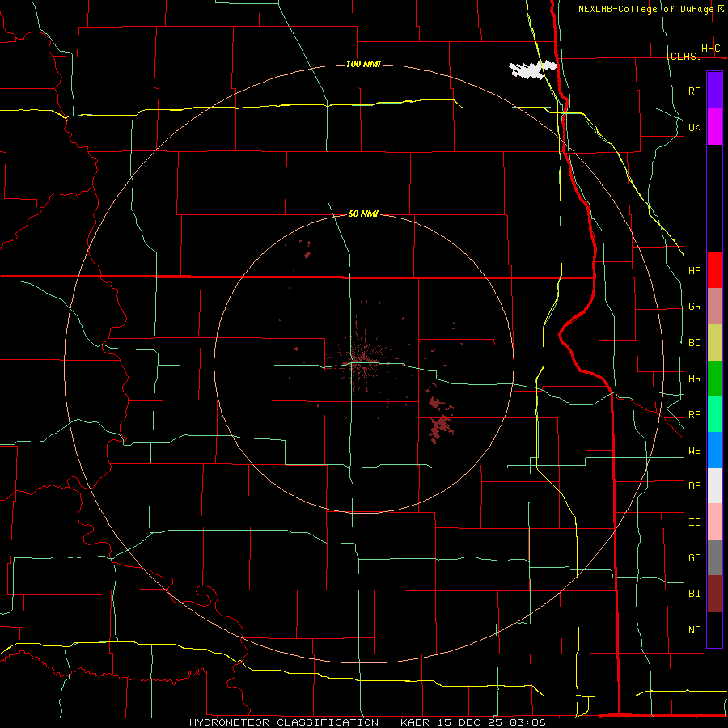Click the DS legend label
Screen dimensions: 728x728
(x=695, y=486)
